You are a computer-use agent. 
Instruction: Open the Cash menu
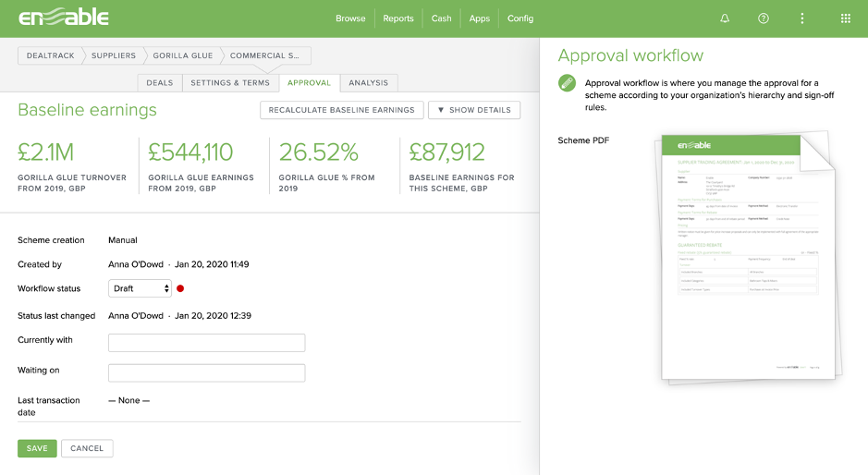[x=441, y=18]
